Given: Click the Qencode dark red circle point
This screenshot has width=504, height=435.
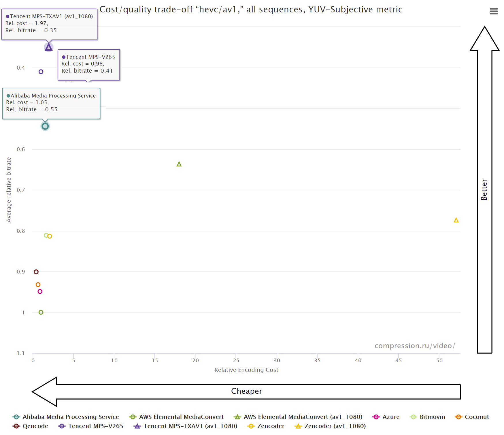Looking at the screenshot, I should tap(36, 272).
